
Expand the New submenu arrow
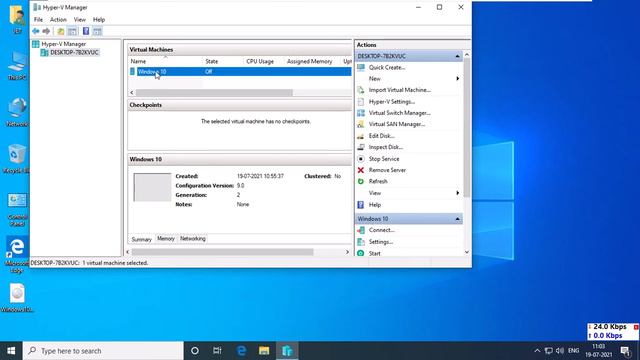pos(458,78)
